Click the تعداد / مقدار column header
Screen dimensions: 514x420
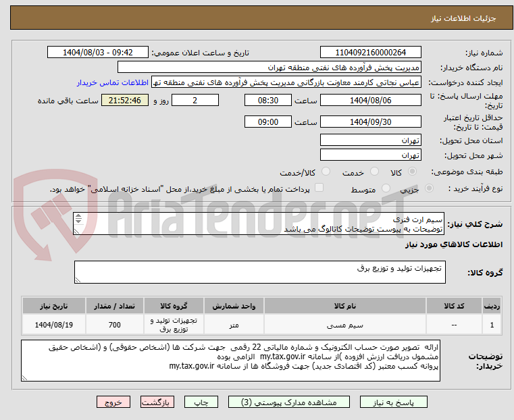[114, 306]
